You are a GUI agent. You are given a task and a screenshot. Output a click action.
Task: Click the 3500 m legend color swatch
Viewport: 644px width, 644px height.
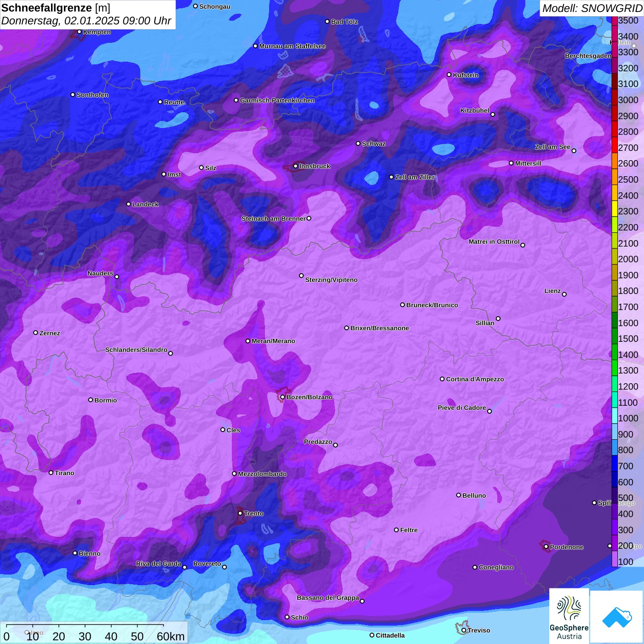[614, 20]
